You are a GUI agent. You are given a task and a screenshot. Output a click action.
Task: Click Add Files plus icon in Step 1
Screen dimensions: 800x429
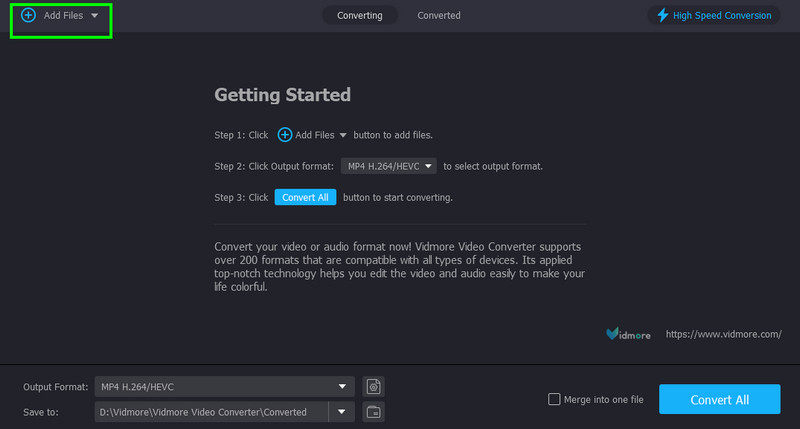[285, 135]
